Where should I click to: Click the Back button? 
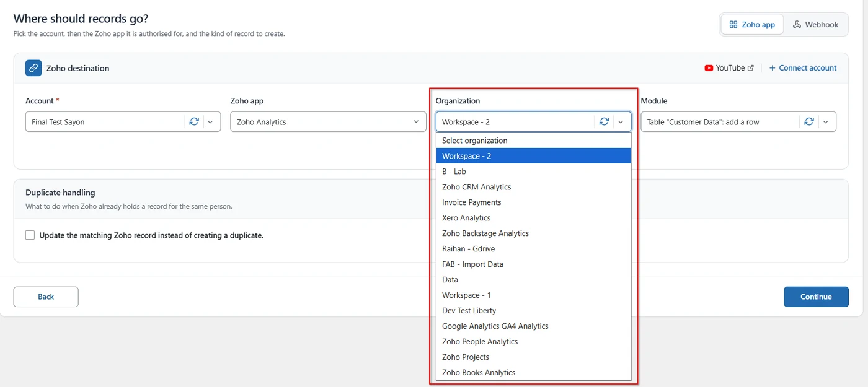click(x=46, y=297)
